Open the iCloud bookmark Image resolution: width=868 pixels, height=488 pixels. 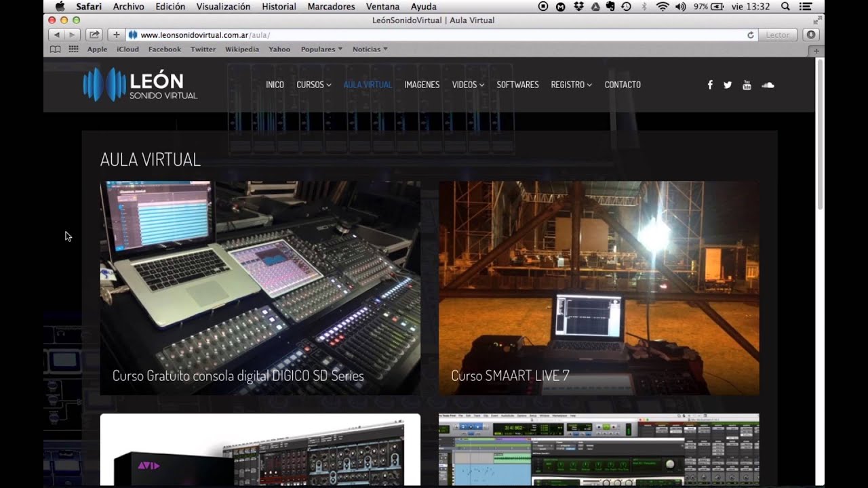[x=127, y=49]
